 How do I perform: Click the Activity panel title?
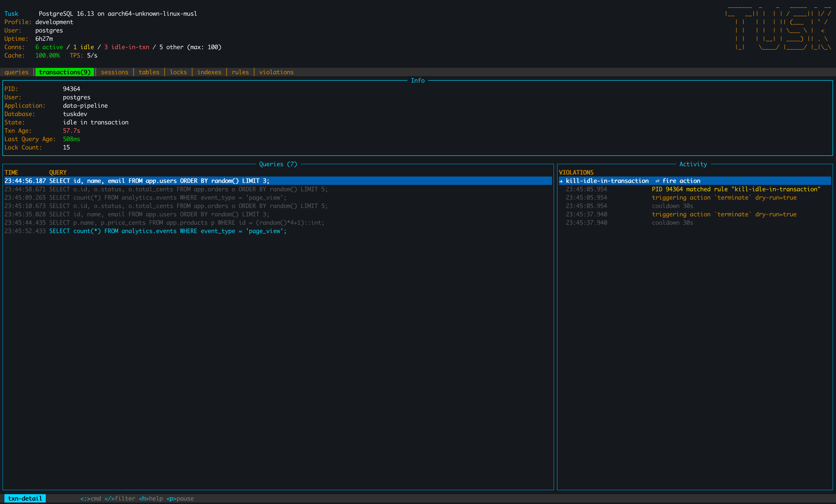point(693,164)
